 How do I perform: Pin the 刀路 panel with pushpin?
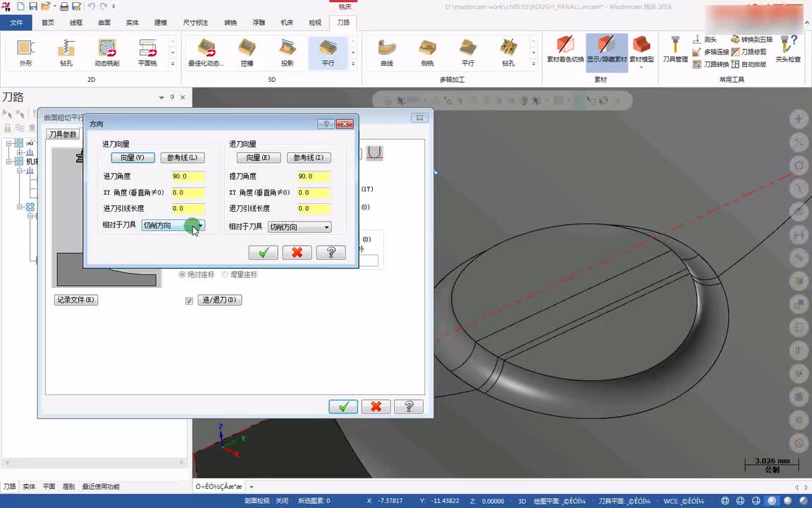pyautogui.click(x=172, y=97)
